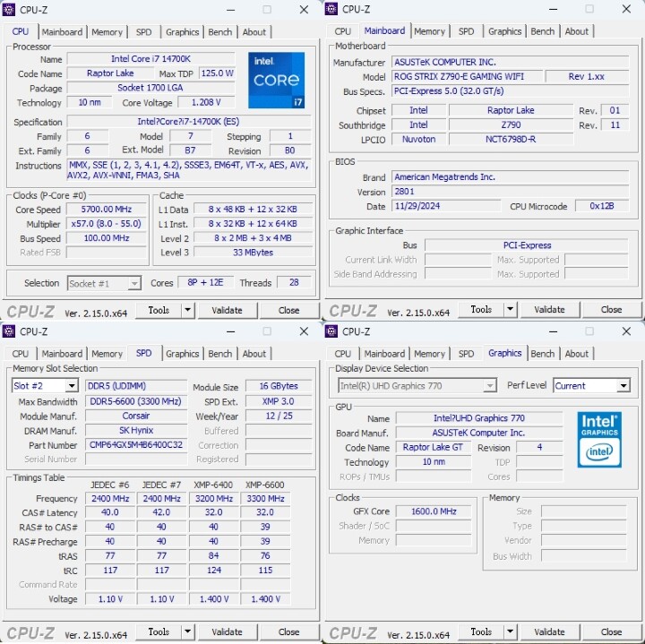
Task: Click the GFX Core 1600.0 MHz value
Action: pos(434,511)
